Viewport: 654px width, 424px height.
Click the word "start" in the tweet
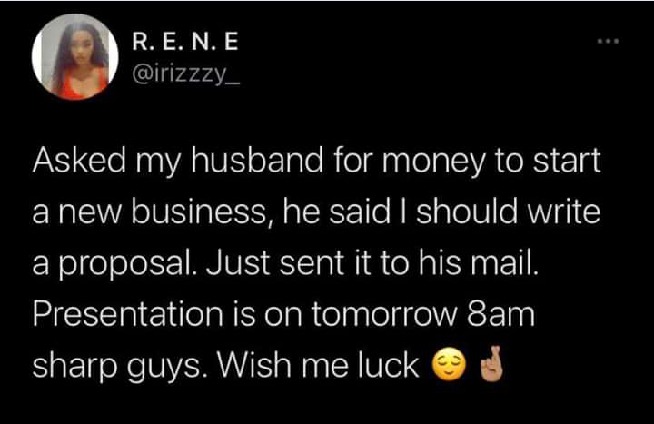tap(566, 160)
